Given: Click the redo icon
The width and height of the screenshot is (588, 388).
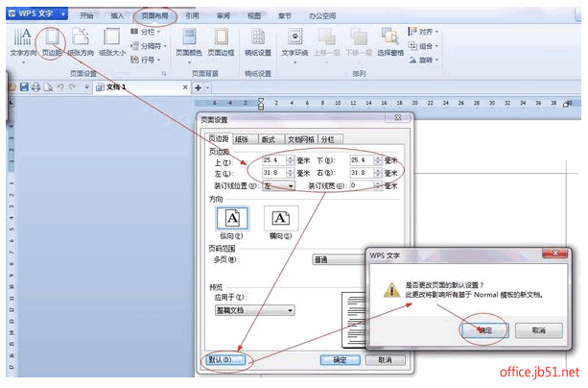Looking at the screenshot, I should coord(72,87).
